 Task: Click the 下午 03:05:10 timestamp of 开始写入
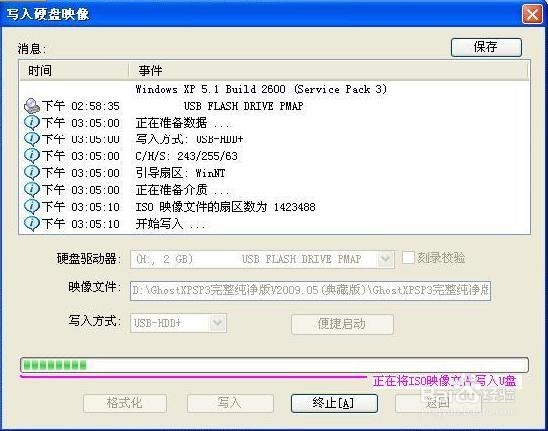tap(81, 224)
